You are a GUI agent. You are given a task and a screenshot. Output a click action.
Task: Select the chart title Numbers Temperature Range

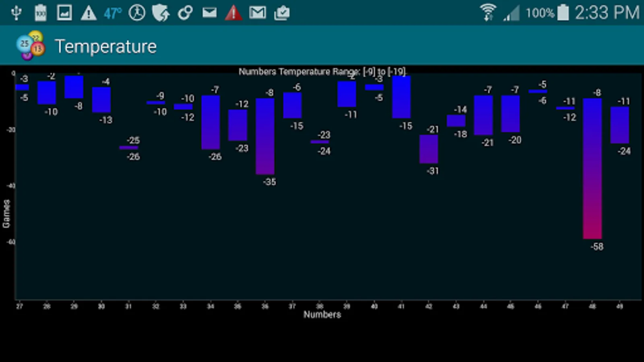(322, 71)
